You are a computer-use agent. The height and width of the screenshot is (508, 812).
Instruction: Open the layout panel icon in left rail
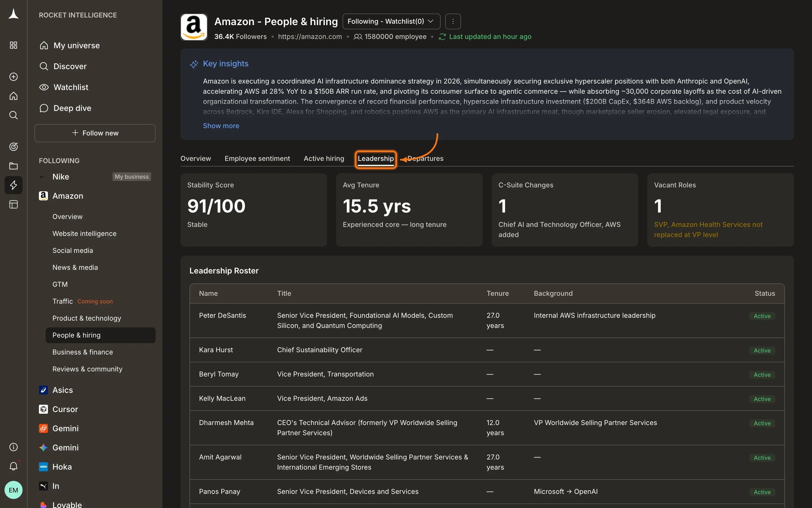tap(14, 204)
